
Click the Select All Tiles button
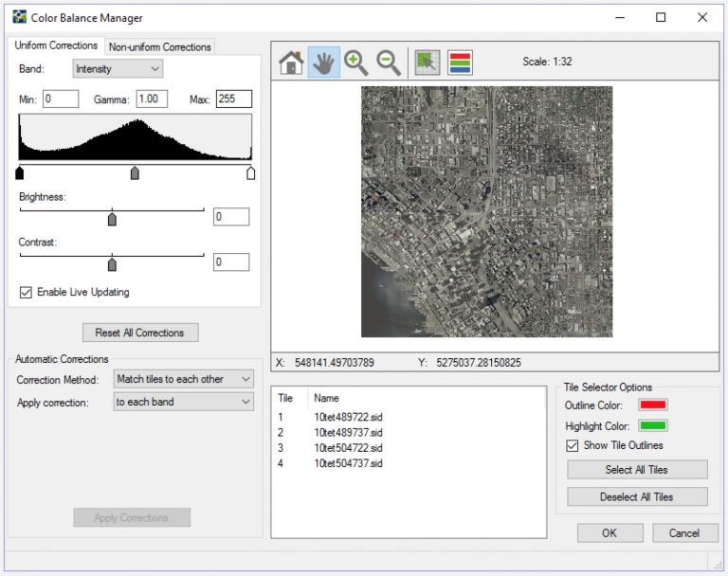[x=637, y=470]
